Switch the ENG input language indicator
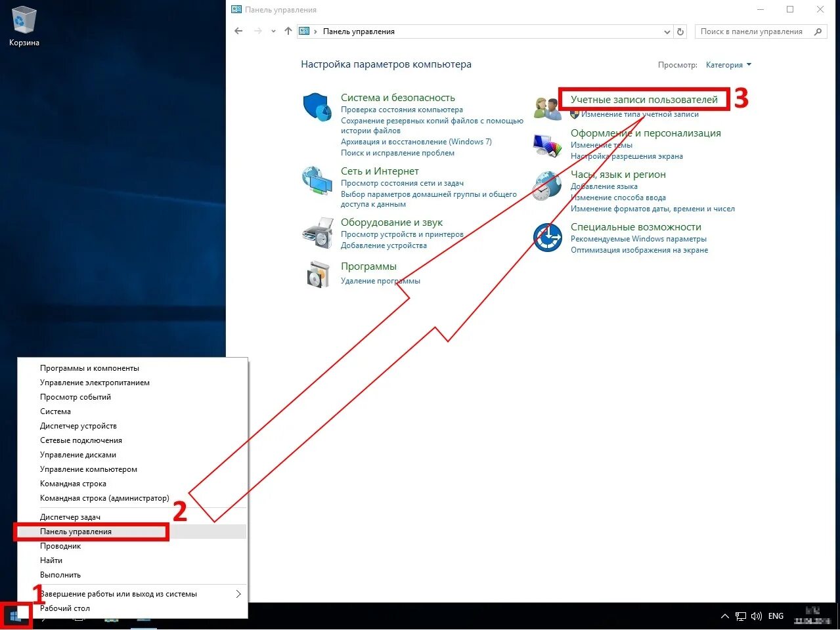 [776, 616]
